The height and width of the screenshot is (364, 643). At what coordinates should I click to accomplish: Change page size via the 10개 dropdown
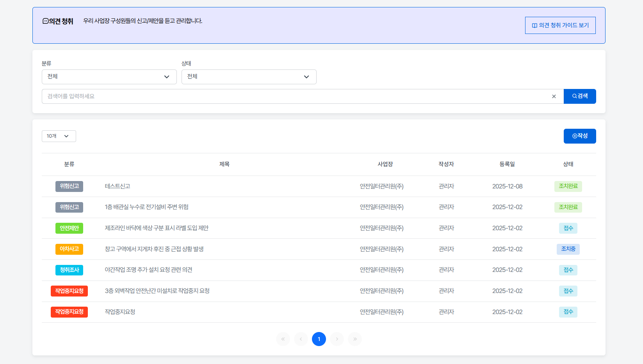click(59, 136)
